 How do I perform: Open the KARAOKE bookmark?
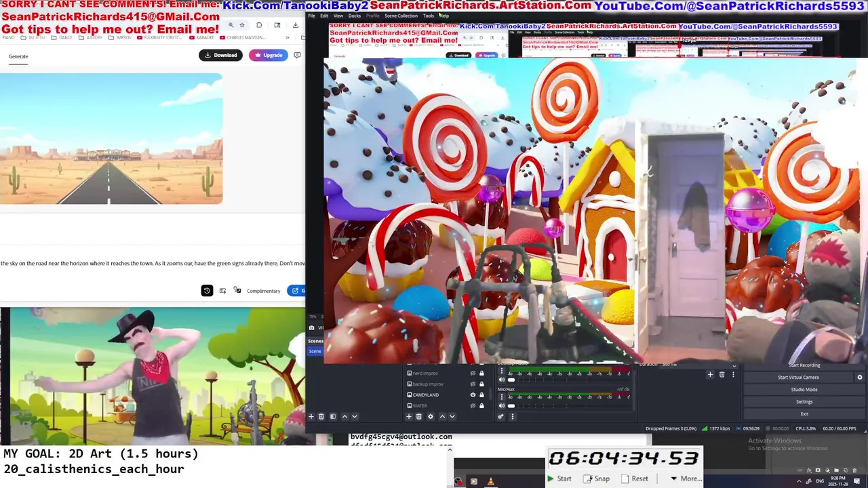click(x=201, y=37)
